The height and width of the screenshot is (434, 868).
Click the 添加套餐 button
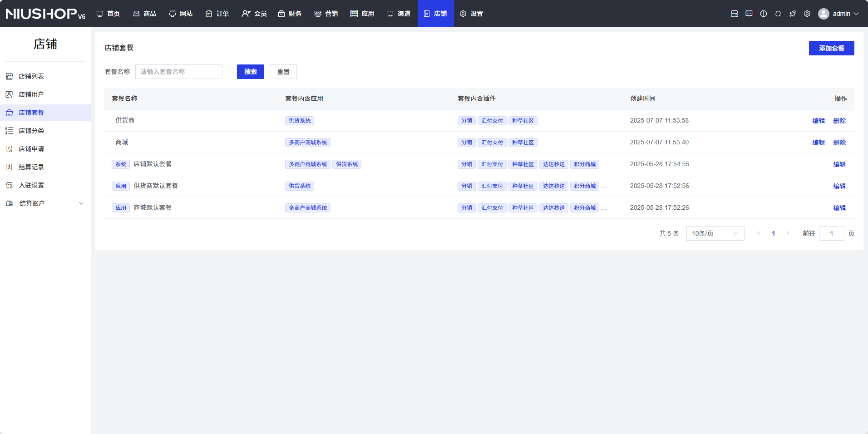coord(831,48)
